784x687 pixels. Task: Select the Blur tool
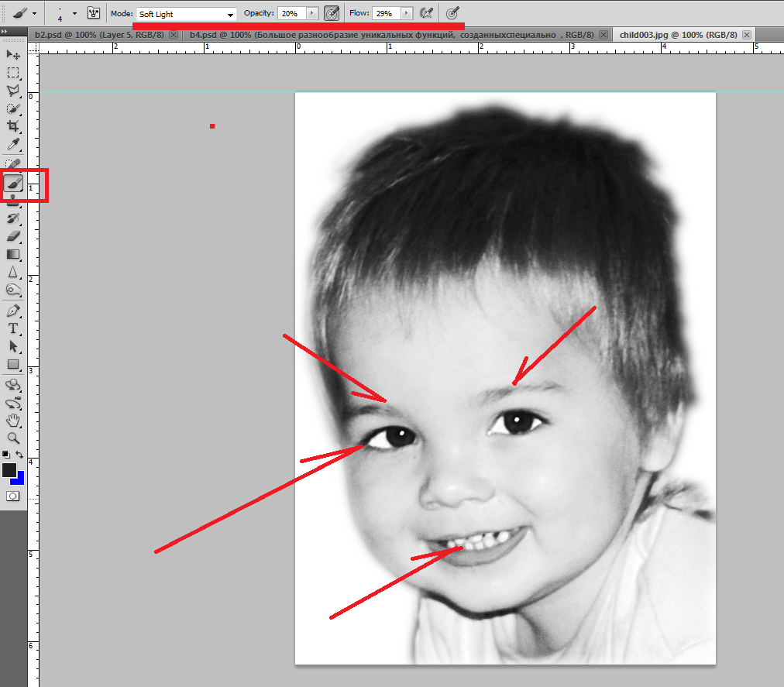pyautogui.click(x=13, y=273)
